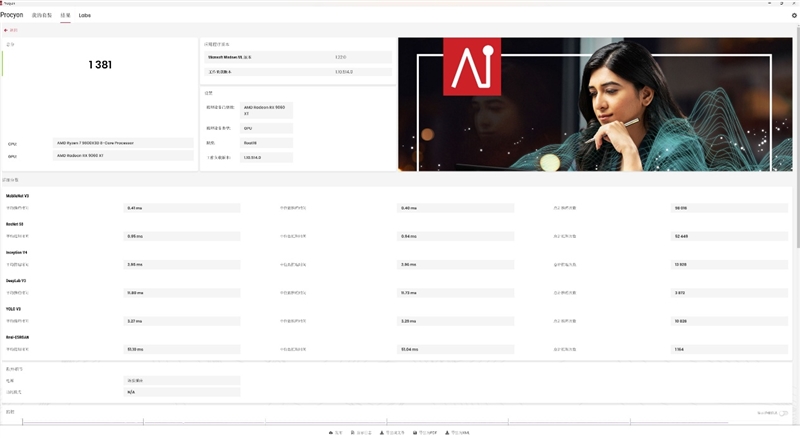This screenshot has height=438, width=800.
Task: Click the cloud upload icon in bottom bar
Action: tap(331, 432)
